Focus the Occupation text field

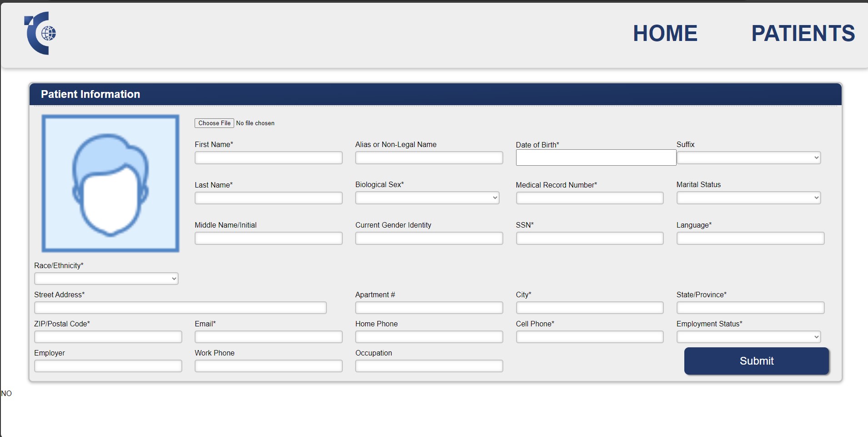click(x=429, y=366)
